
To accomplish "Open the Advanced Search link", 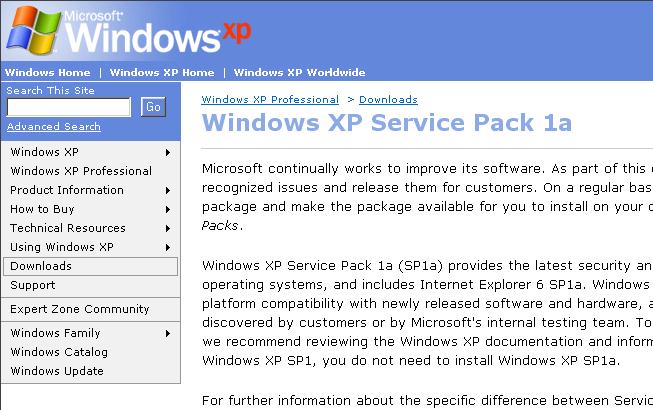I will 54,127.
